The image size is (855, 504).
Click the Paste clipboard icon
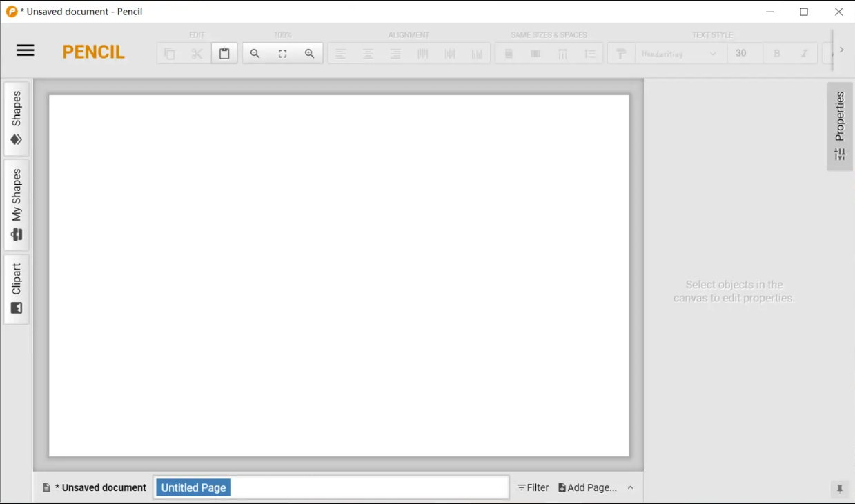pyautogui.click(x=224, y=54)
